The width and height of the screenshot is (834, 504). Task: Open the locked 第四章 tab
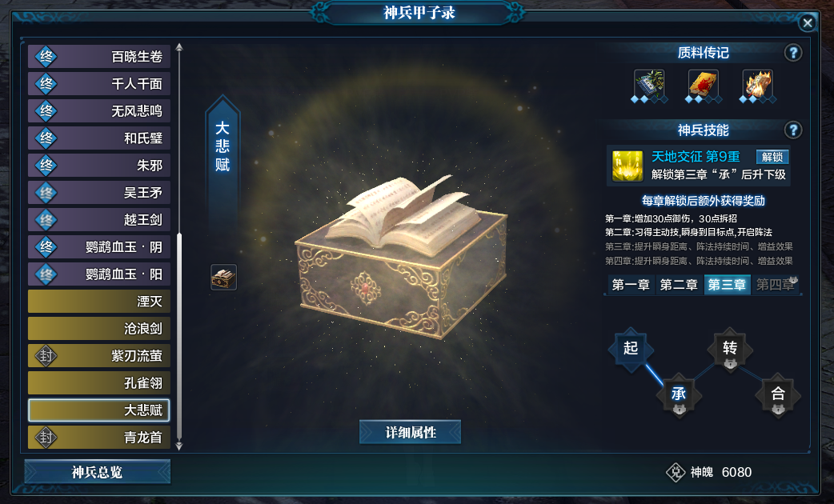[775, 285]
